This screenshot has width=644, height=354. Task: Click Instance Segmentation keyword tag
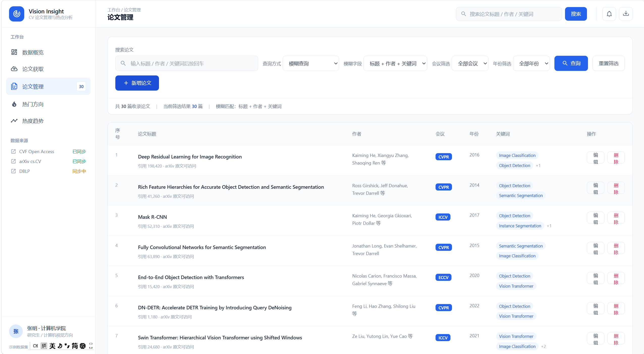tap(520, 226)
